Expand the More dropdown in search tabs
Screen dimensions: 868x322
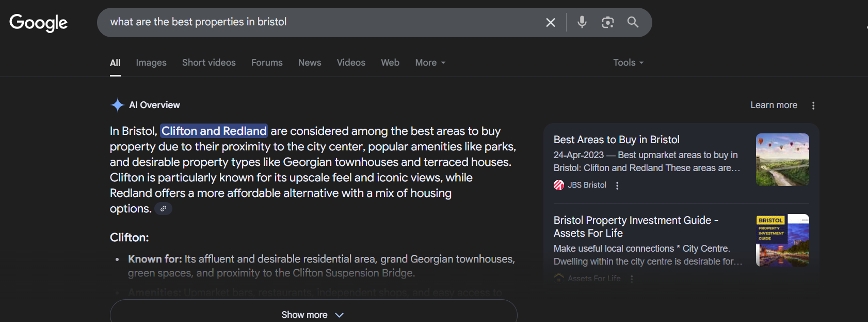click(x=430, y=63)
